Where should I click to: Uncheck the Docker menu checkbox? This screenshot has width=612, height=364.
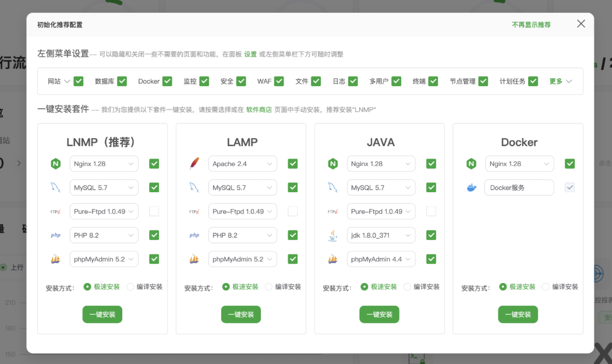coord(168,82)
